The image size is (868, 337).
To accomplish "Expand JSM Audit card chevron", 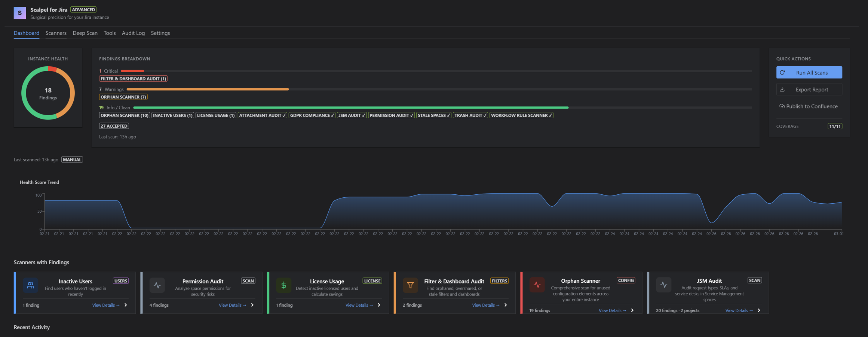I will (759, 310).
